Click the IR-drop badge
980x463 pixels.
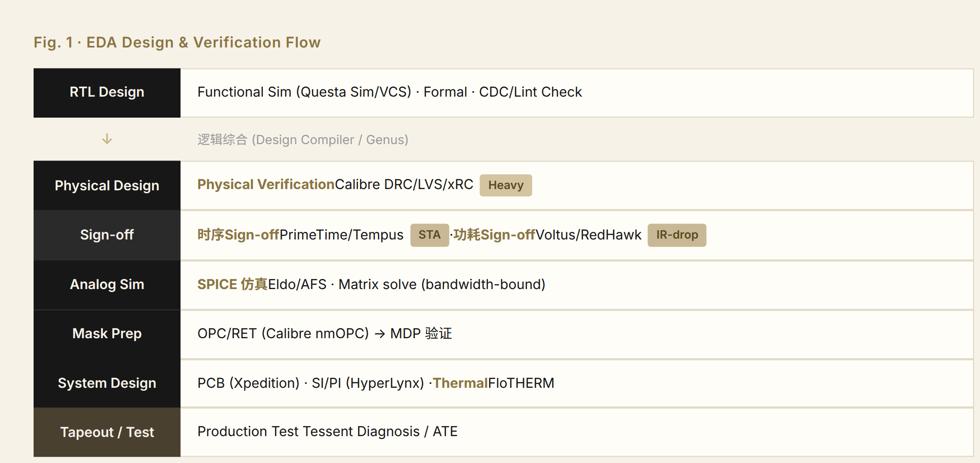[x=677, y=235]
